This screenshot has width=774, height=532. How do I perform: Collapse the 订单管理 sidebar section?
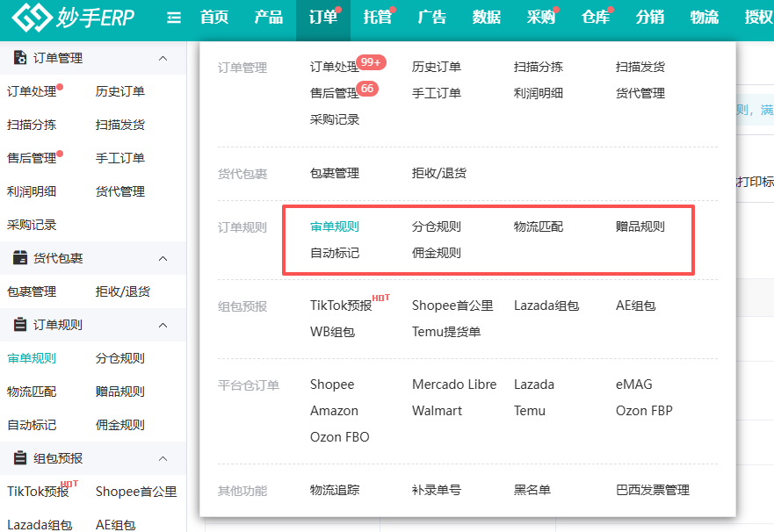coord(163,58)
